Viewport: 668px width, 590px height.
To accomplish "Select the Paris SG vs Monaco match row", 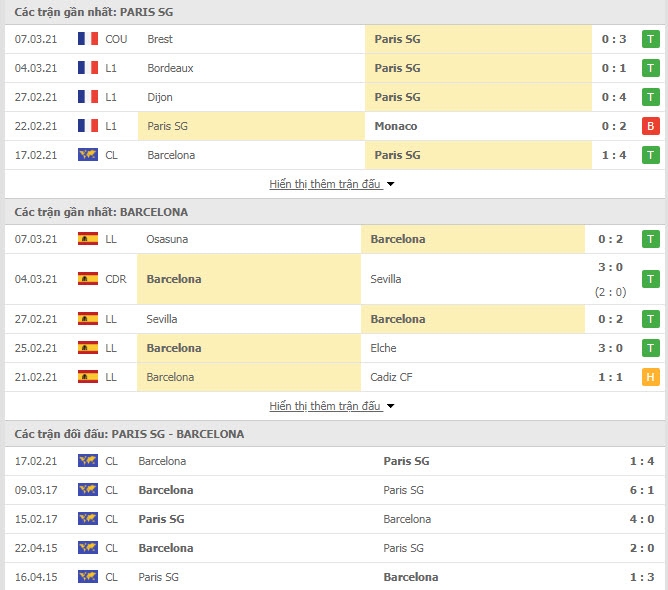I will (334, 126).
